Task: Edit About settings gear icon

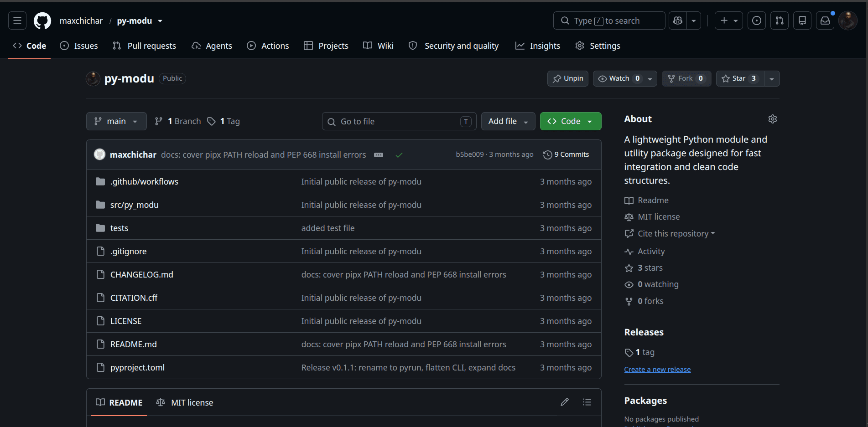Action: [x=772, y=119]
